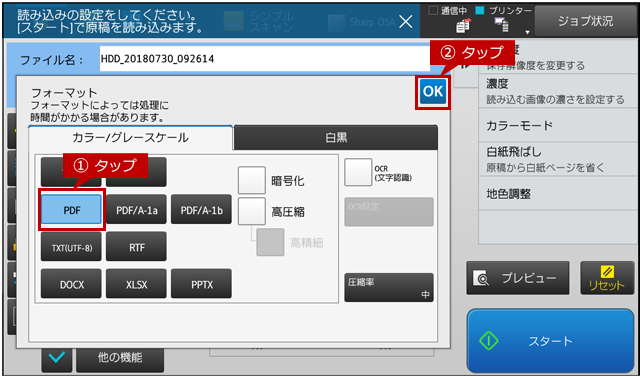Enable 暗号化 checkbox

coord(252,180)
